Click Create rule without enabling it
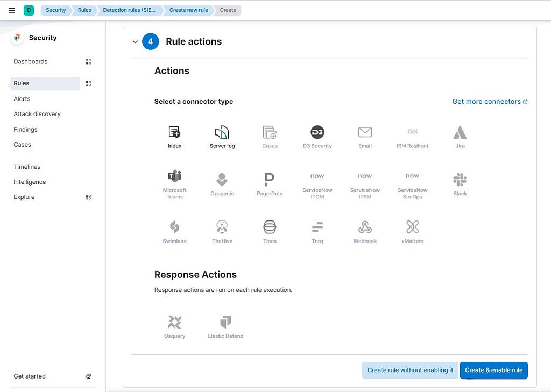The image size is (551, 392). coord(410,370)
